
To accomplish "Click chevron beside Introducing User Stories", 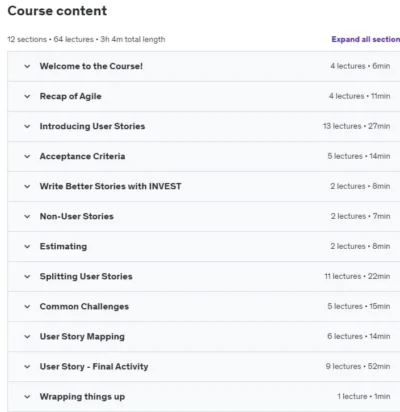I will [x=27, y=126].
